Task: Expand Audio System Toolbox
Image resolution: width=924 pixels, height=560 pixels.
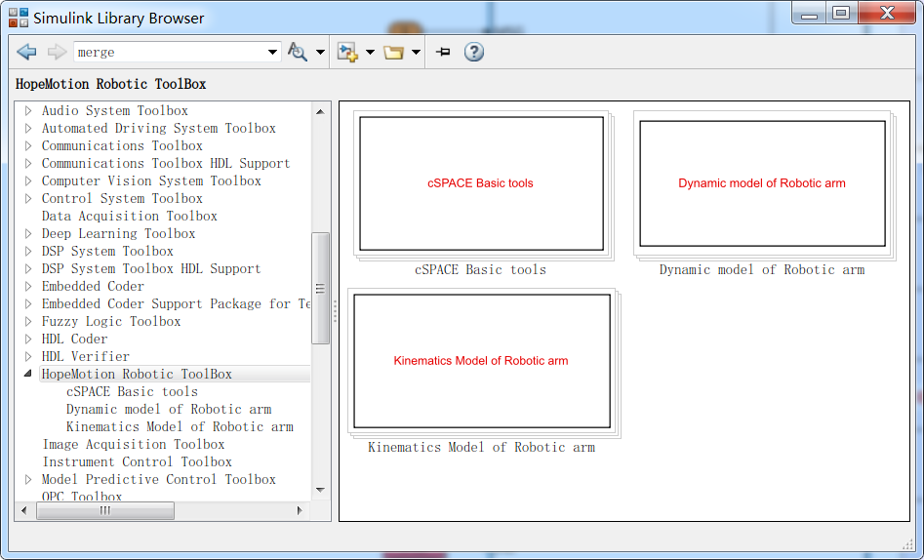Action: click(28, 110)
